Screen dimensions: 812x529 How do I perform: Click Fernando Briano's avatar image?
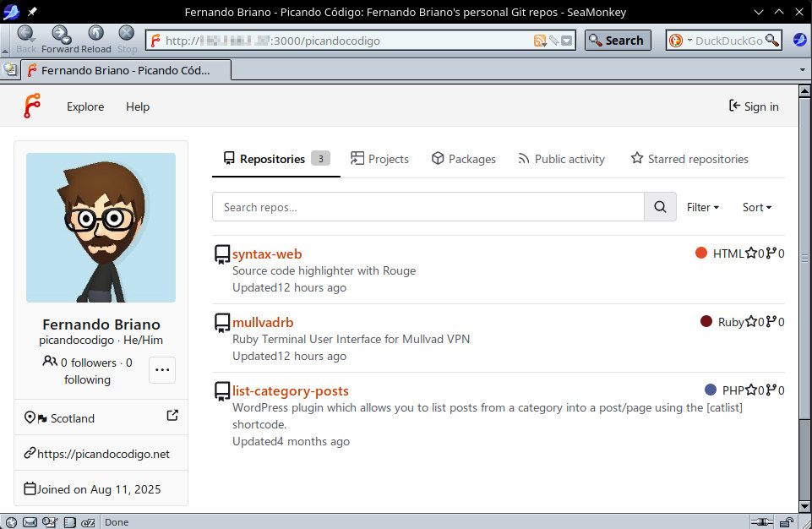click(101, 227)
